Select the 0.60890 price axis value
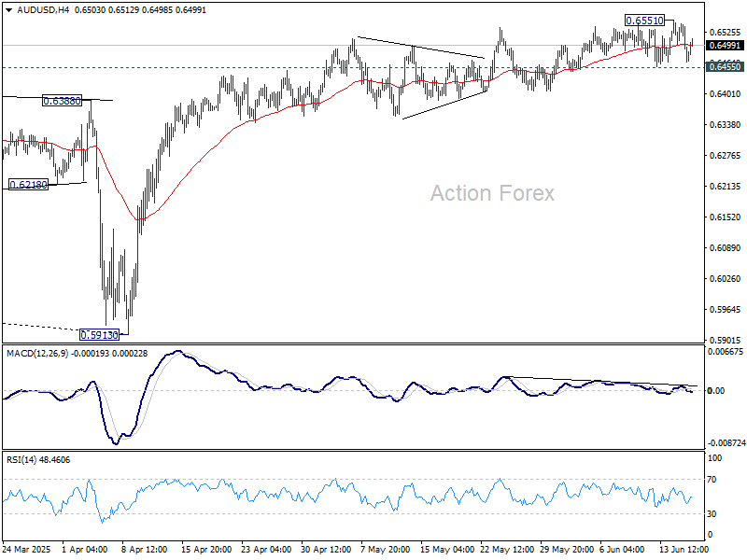Image resolution: width=747 pixels, height=560 pixels. (x=726, y=248)
